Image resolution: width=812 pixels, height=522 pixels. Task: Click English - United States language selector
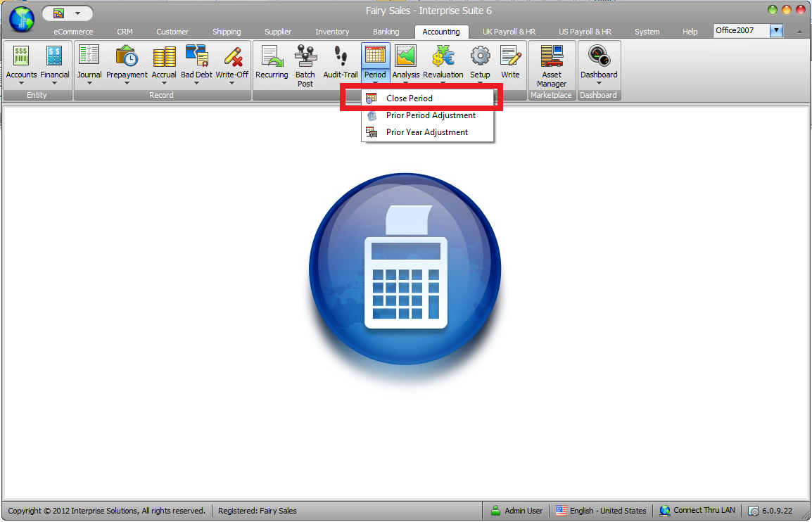607,511
